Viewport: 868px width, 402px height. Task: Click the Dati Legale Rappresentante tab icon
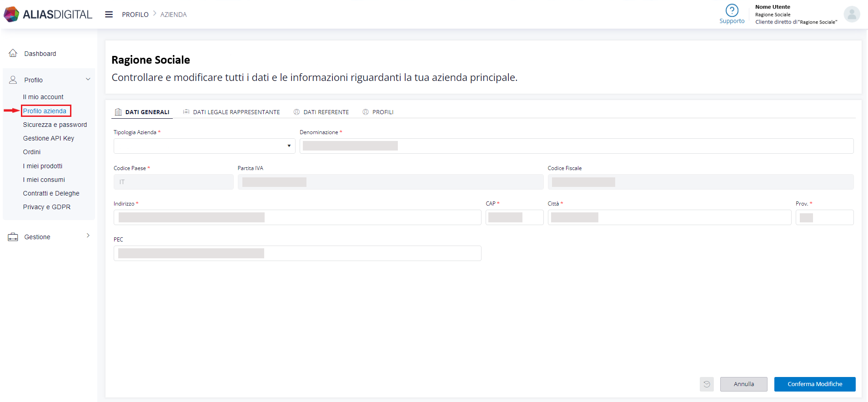pos(186,112)
